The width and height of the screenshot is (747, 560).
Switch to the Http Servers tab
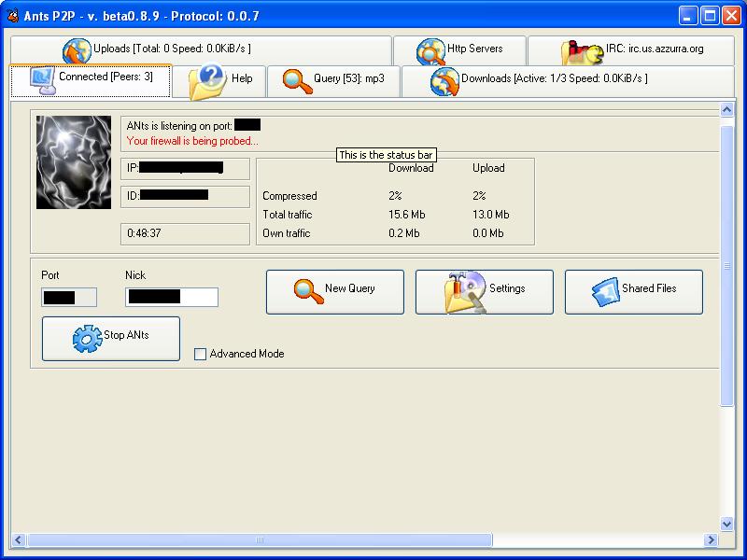[x=459, y=50]
